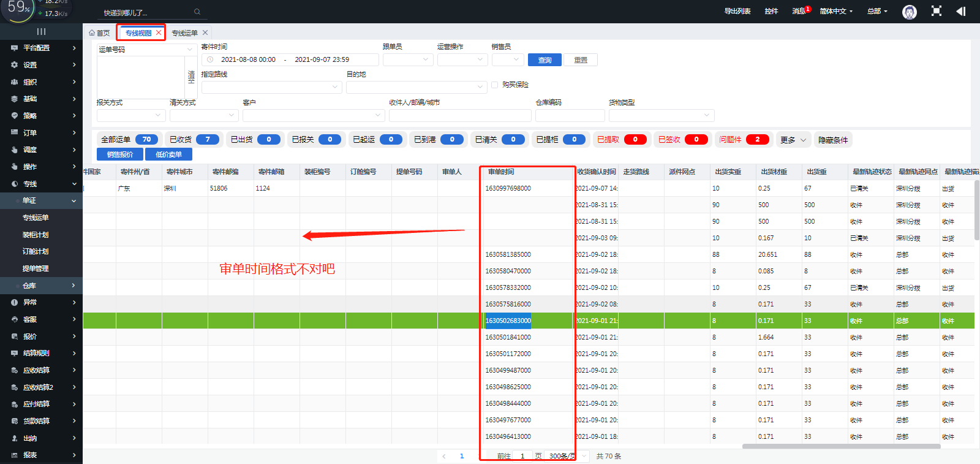Click the 异常 warning icon in the sidebar
Viewport: 980px width, 464px height.
[x=15, y=302]
